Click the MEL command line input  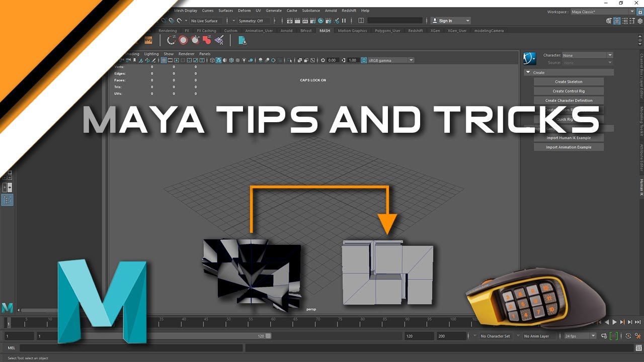click(131, 347)
